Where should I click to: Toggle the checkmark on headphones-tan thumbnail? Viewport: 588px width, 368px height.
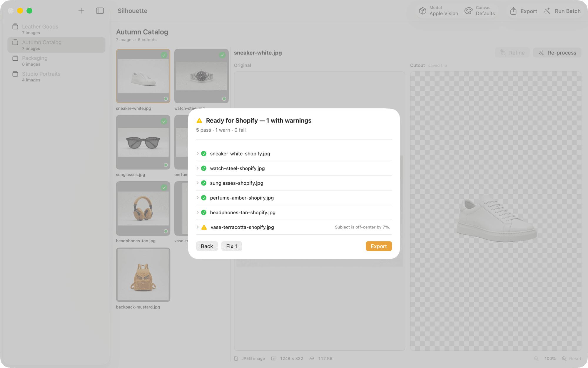coord(164,188)
